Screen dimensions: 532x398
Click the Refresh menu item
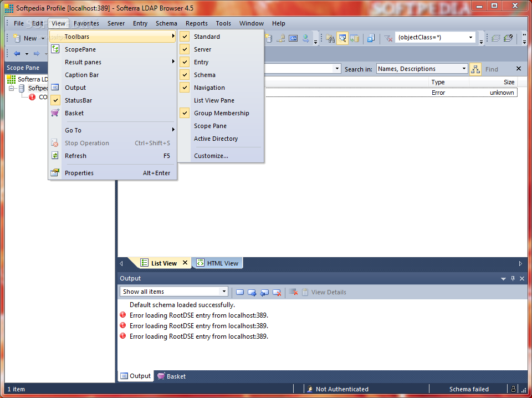click(x=112, y=156)
